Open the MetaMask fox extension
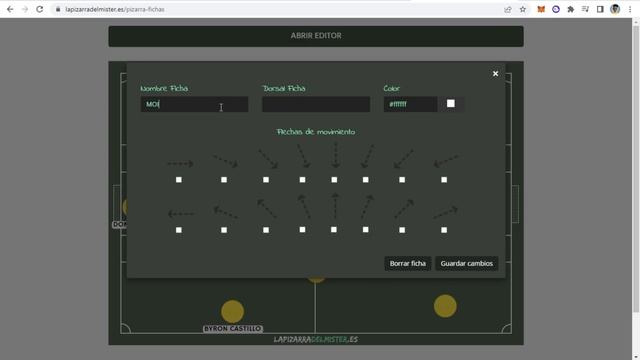The image size is (640, 360). coord(541,9)
